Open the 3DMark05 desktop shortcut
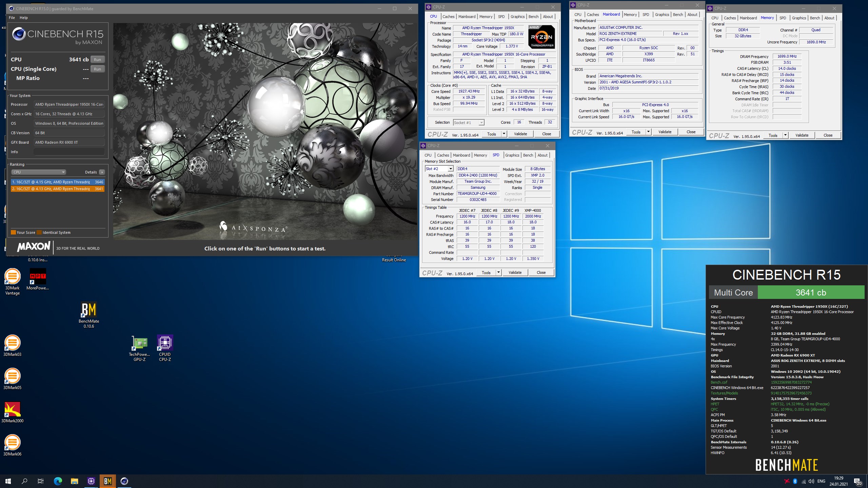Screen dimensions: 868x488 click(13, 379)
